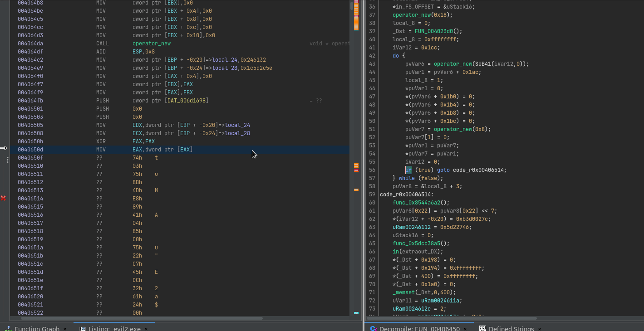Viewport: 644px width, 331px height.
Task: Click the _memset call on line 71
Action: (404, 292)
